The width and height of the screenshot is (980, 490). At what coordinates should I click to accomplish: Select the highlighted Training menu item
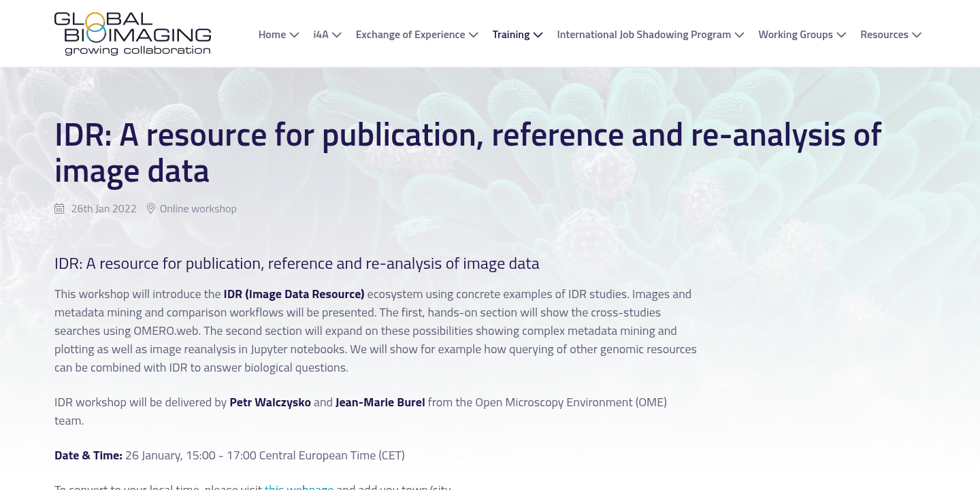click(511, 34)
